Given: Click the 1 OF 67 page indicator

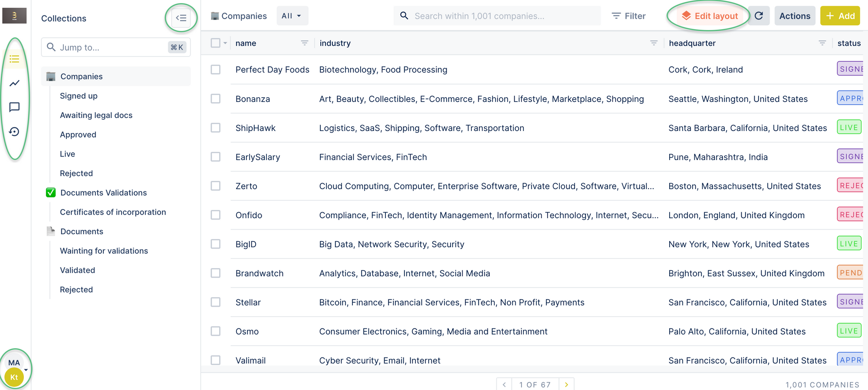Looking at the screenshot, I should point(535,384).
